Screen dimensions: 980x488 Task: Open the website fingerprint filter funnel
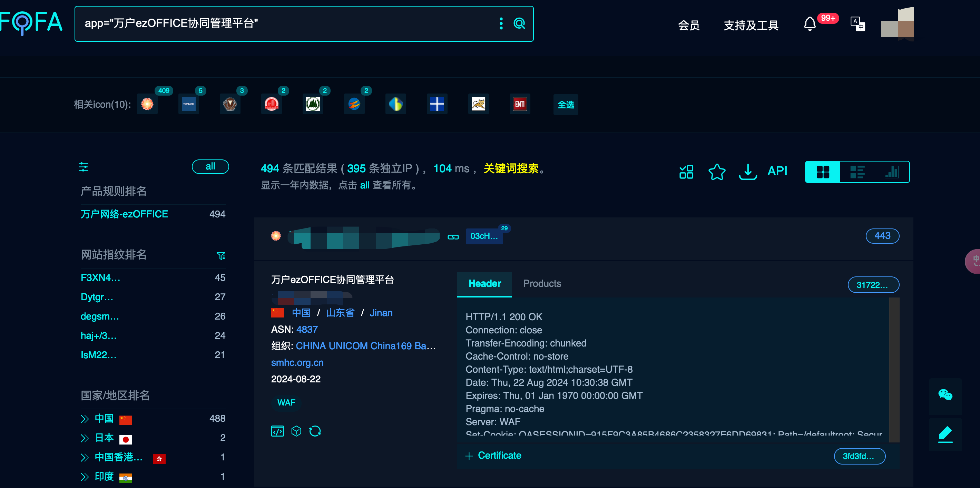pos(220,256)
